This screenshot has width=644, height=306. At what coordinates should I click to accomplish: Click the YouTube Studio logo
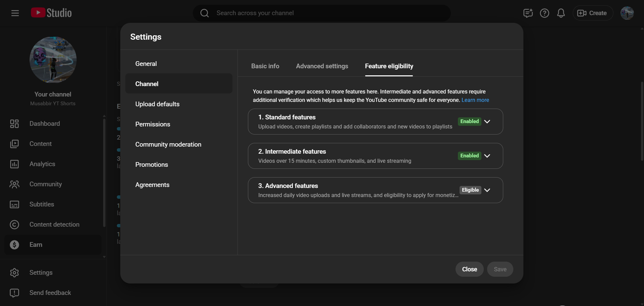click(x=51, y=13)
